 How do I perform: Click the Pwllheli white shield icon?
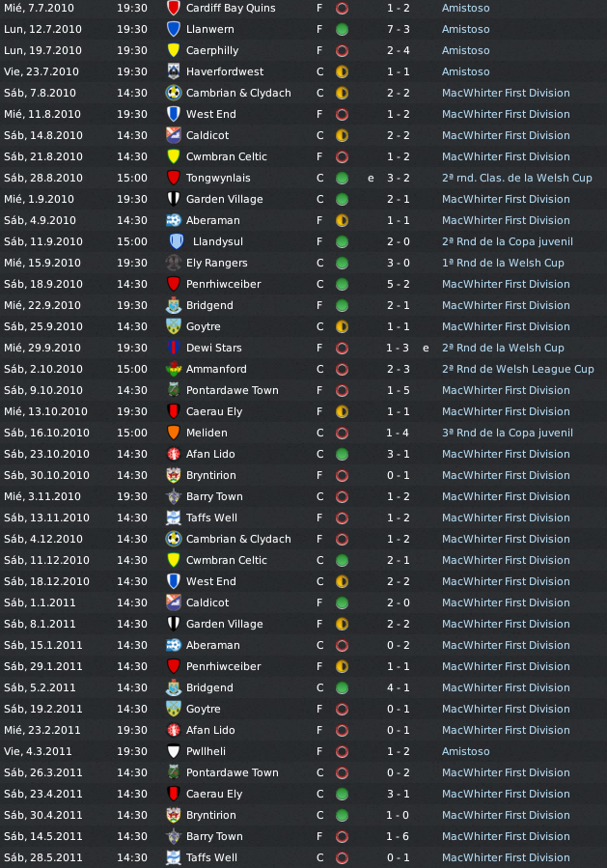[x=173, y=751]
